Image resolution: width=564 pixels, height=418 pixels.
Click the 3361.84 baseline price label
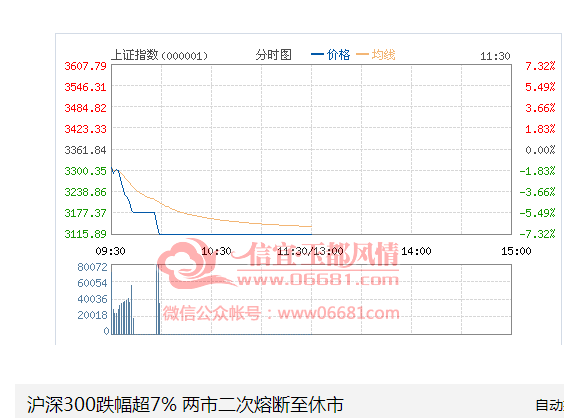pos(85,150)
